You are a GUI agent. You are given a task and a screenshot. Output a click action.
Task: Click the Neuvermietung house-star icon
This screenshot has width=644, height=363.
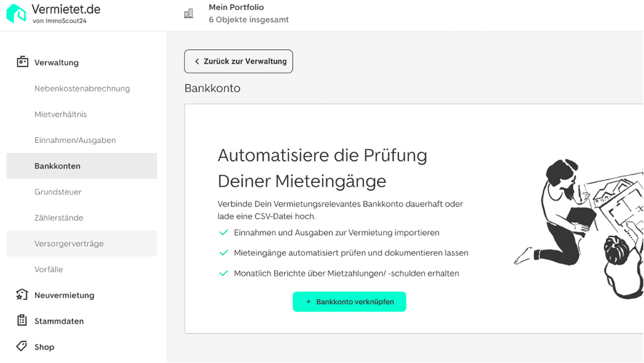coord(21,294)
